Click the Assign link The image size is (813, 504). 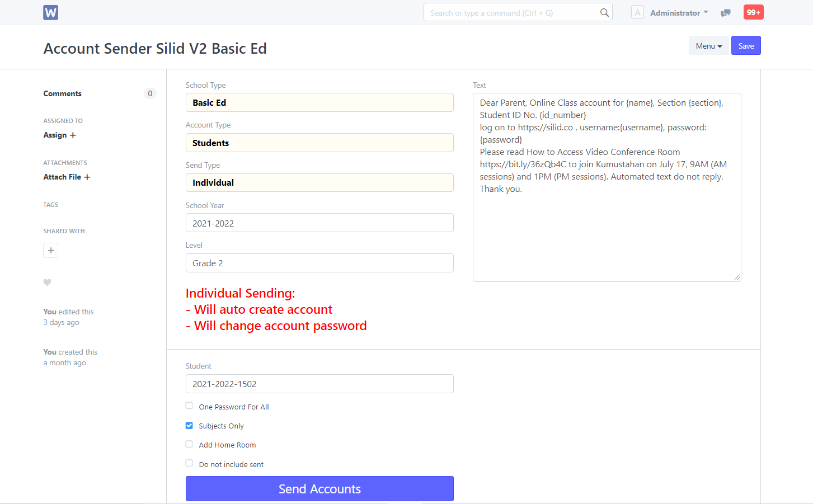pos(55,135)
